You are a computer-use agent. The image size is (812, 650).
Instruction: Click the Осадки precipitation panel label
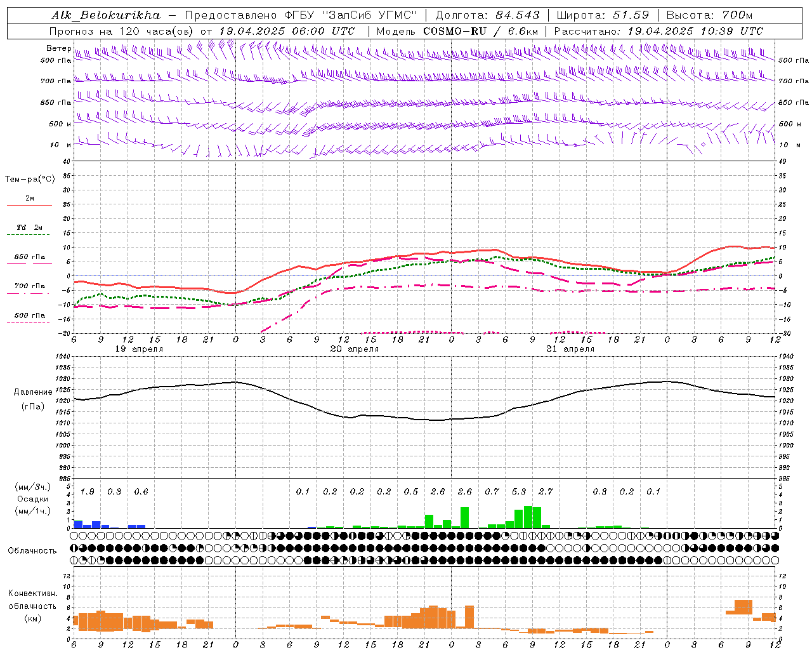[33, 499]
